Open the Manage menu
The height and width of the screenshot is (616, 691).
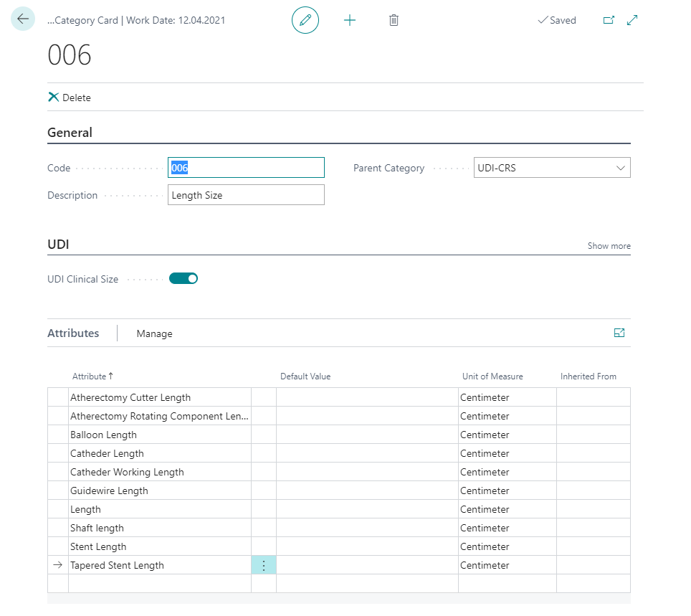(x=154, y=333)
